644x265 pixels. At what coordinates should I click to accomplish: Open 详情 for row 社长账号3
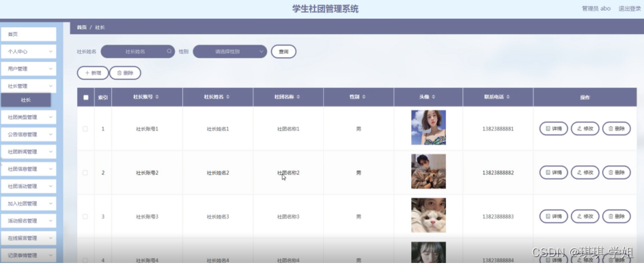click(554, 216)
